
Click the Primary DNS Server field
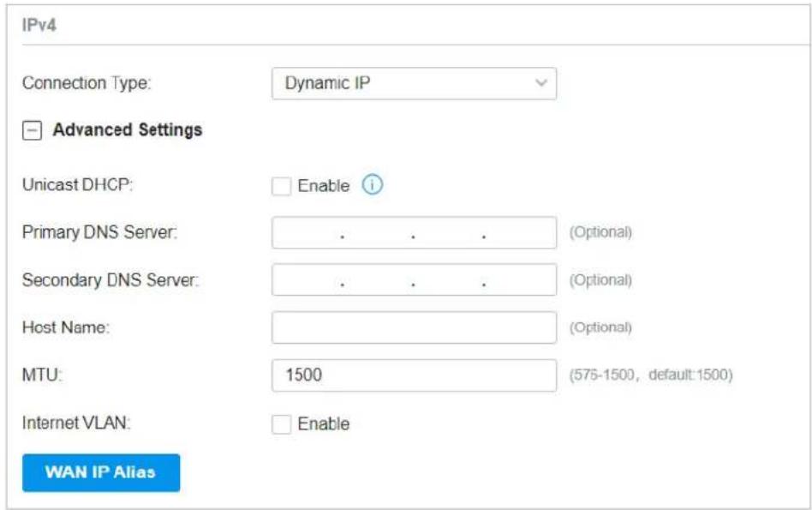[414, 232]
